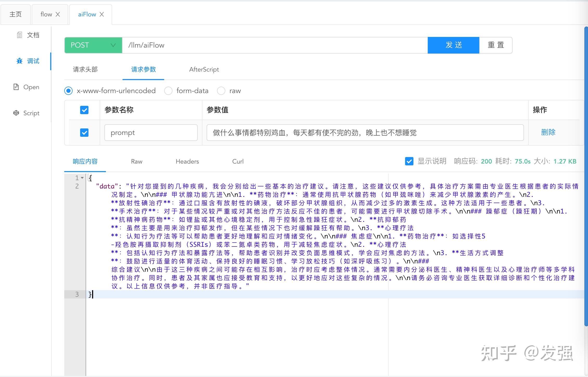This screenshot has width=588, height=377.
Task: Click the 重置 reset button
Action: click(x=496, y=45)
